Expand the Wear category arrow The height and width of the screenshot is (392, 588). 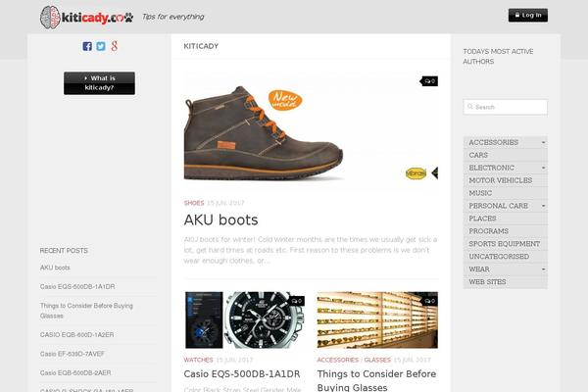click(x=543, y=269)
